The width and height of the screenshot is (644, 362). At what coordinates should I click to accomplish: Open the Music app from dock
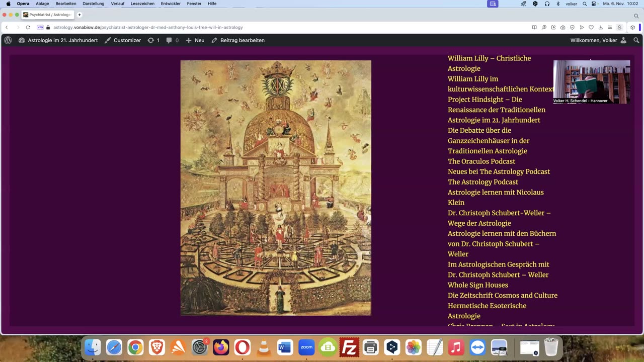pos(456,347)
